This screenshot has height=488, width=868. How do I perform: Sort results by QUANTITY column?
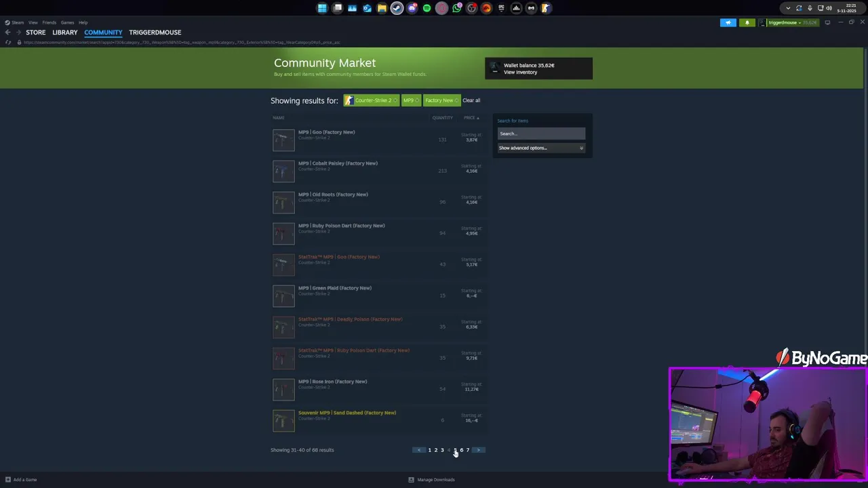click(442, 118)
